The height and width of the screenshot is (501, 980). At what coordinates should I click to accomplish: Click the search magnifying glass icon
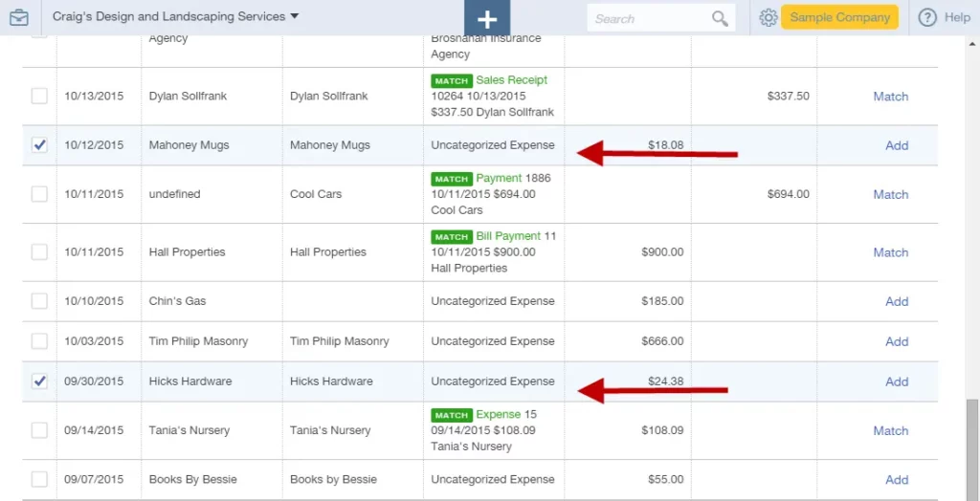click(720, 19)
